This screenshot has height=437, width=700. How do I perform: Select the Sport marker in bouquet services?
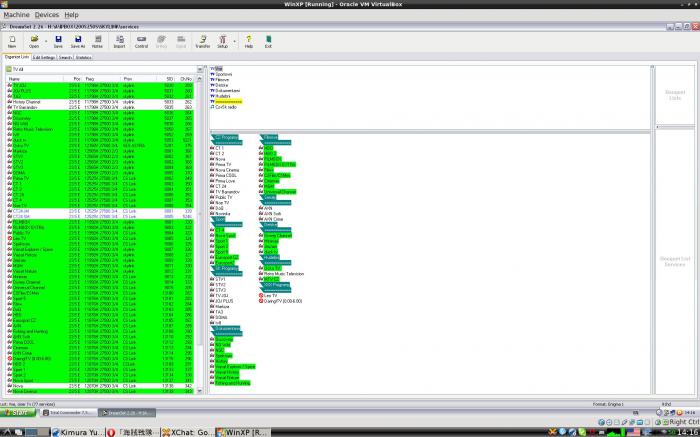tap(220, 219)
